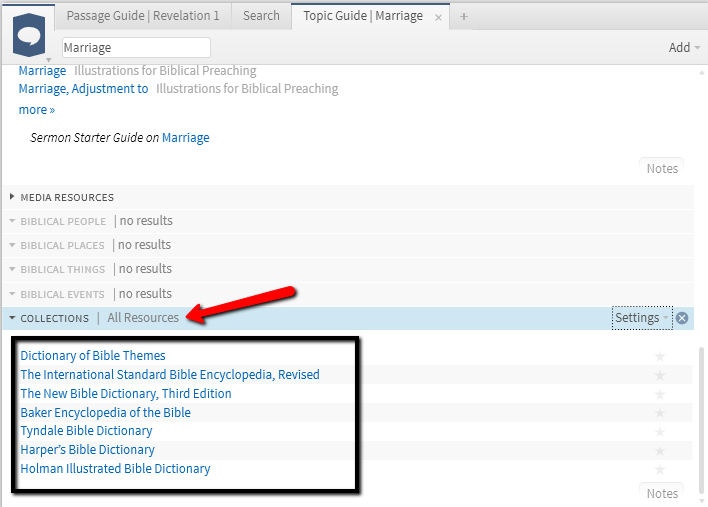
Task: Star the Dictionary of Bible Themes row
Action: [660, 357]
